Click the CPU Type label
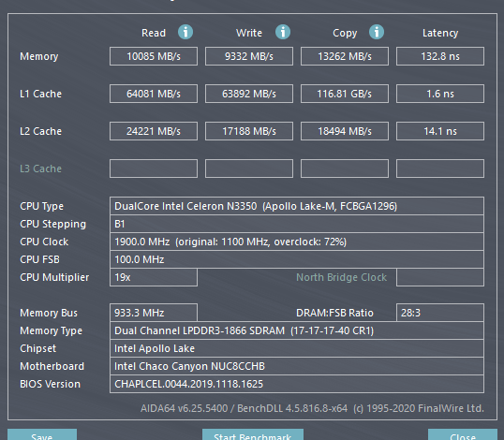This screenshot has width=504, height=440. click(42, 206)
